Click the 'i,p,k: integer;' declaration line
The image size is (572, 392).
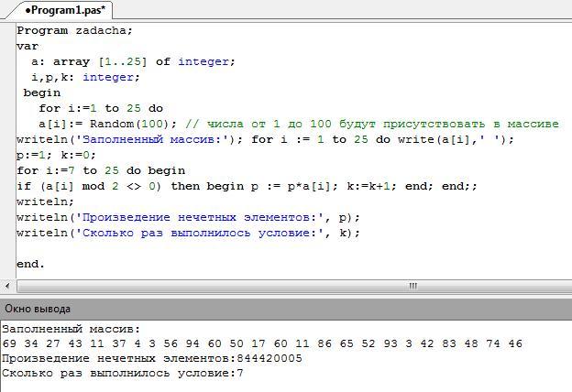pyautogui.click(x=86, y=77)
